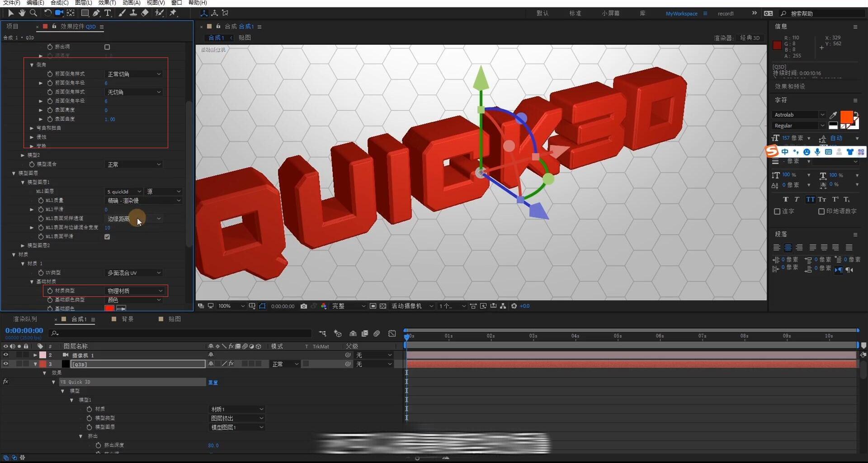Click the 经典 3D renderer button

(750, 38)
